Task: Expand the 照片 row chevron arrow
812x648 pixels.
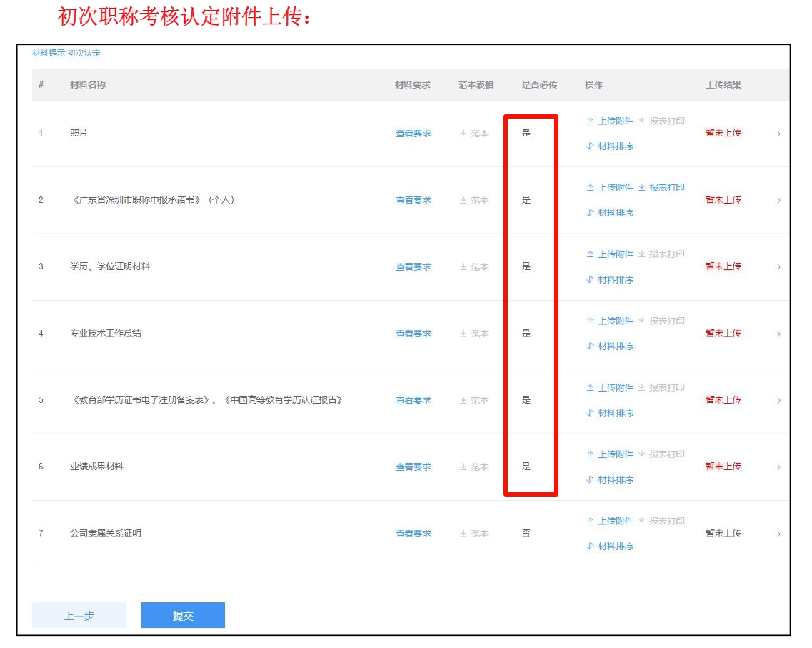Action: [778, 134]
